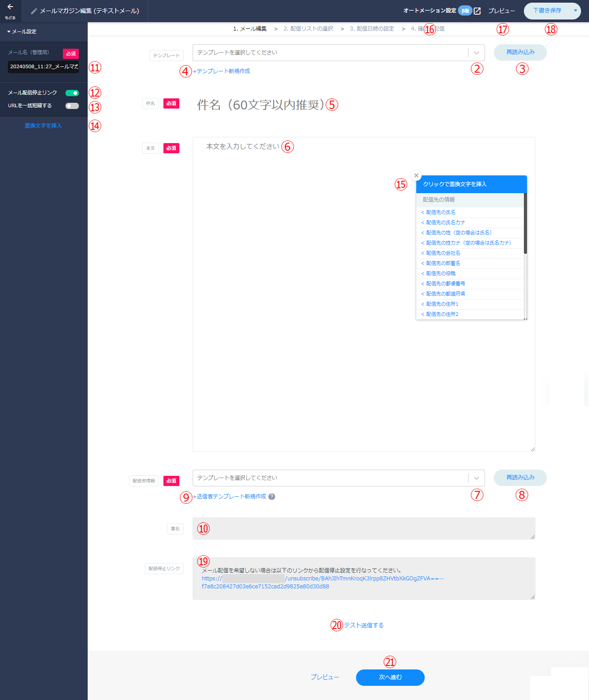Select step 1 メール編集
Viewport: 589px width, 700px height.
pos(250,29)
